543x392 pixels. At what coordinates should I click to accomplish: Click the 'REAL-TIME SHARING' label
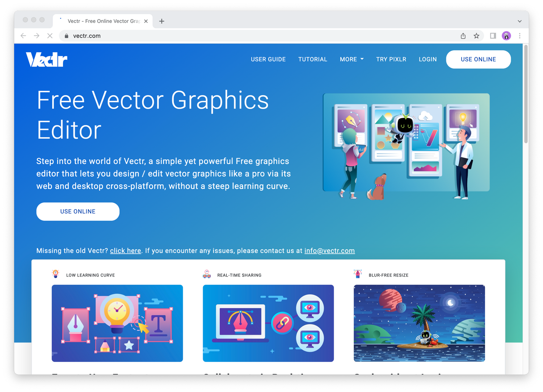[x=239, y=275]
